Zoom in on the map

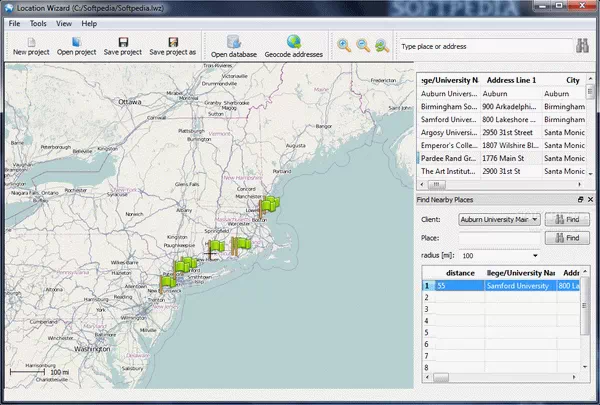(344, 45)
